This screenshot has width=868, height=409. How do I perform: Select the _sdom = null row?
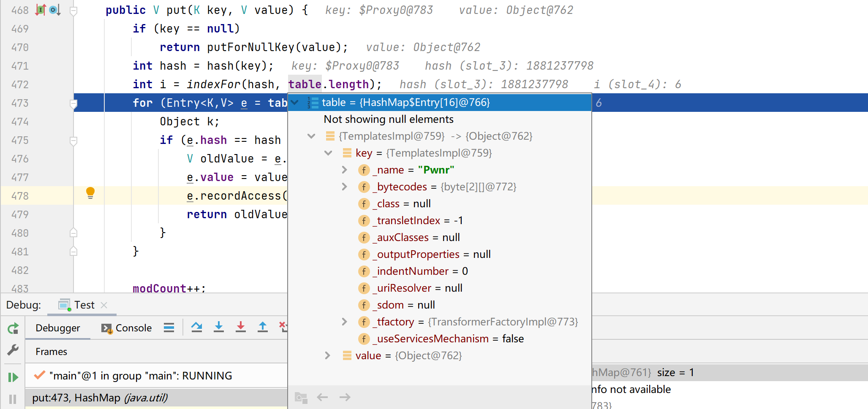pos(439,305)
